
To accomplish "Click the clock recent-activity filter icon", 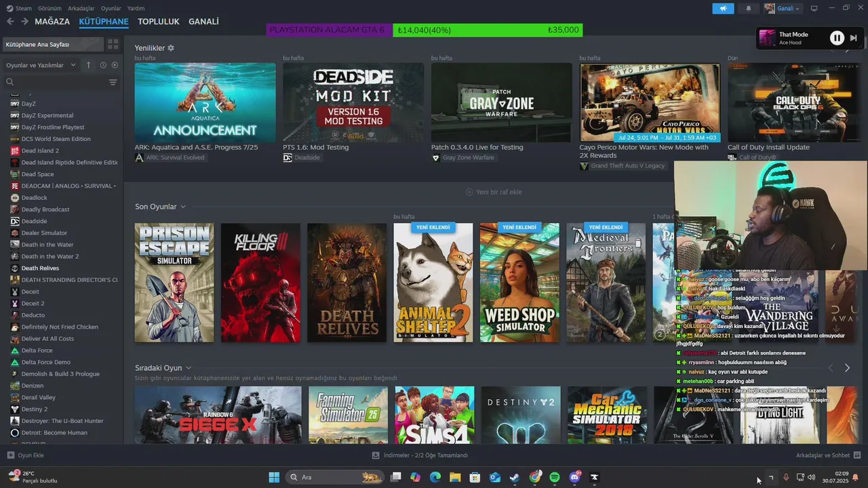I will click(x=103, y=65).
